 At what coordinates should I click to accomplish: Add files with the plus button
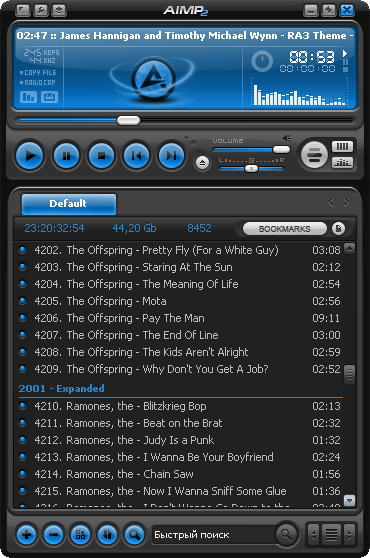27,535
